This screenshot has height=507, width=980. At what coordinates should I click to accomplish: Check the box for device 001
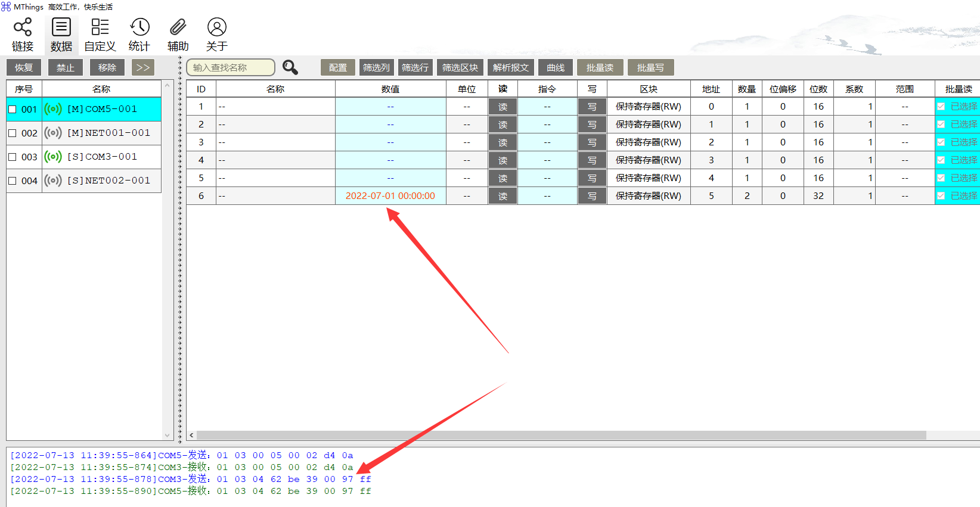tap(12, 110)
